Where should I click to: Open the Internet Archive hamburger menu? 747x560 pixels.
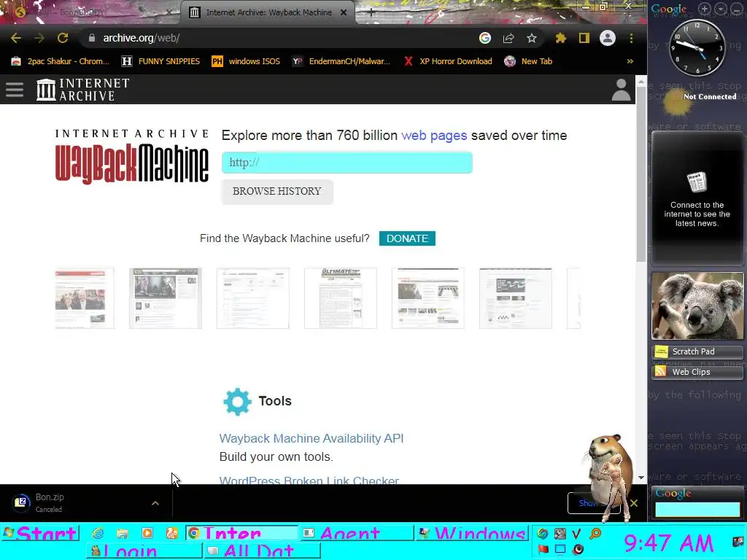[15, 90]
